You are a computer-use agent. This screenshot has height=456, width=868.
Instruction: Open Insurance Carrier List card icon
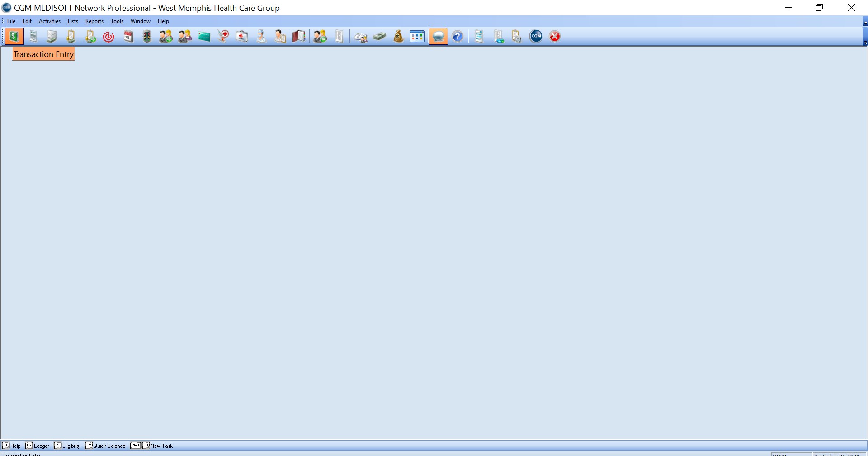204,36
